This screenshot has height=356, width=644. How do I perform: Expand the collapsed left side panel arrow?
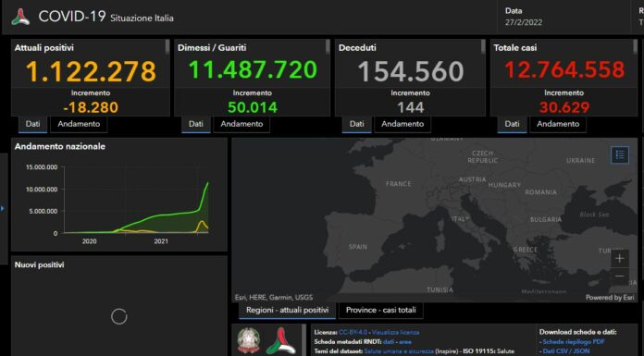[x=3, y=209]
